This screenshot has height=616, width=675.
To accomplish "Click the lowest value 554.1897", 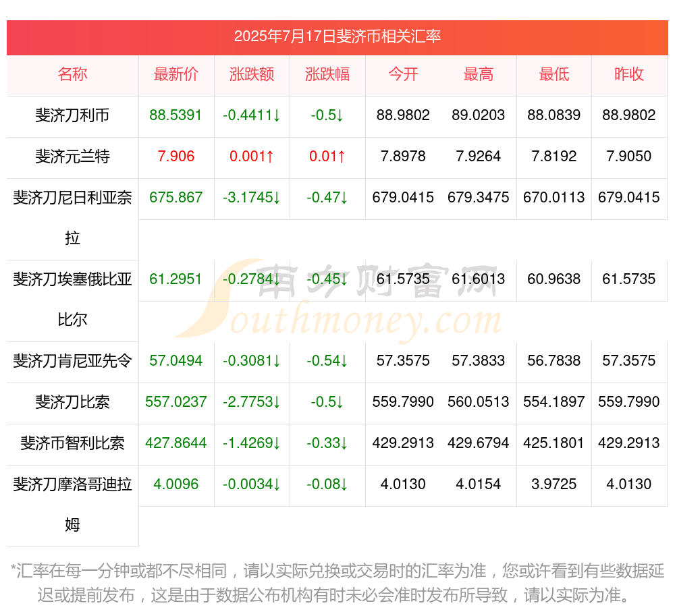I will tap(554, 401).
